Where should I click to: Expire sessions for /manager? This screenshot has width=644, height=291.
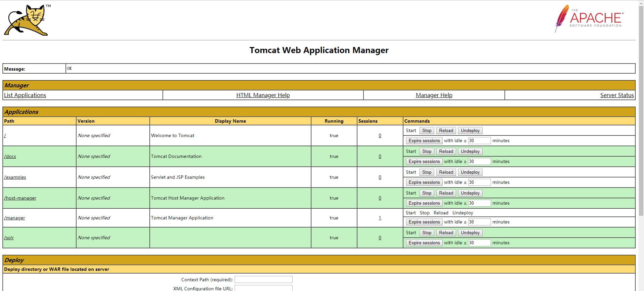[x=424, y=222]
